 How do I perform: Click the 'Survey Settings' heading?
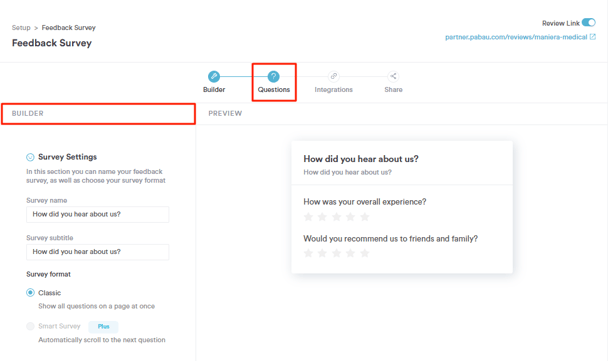coord(67,157)
